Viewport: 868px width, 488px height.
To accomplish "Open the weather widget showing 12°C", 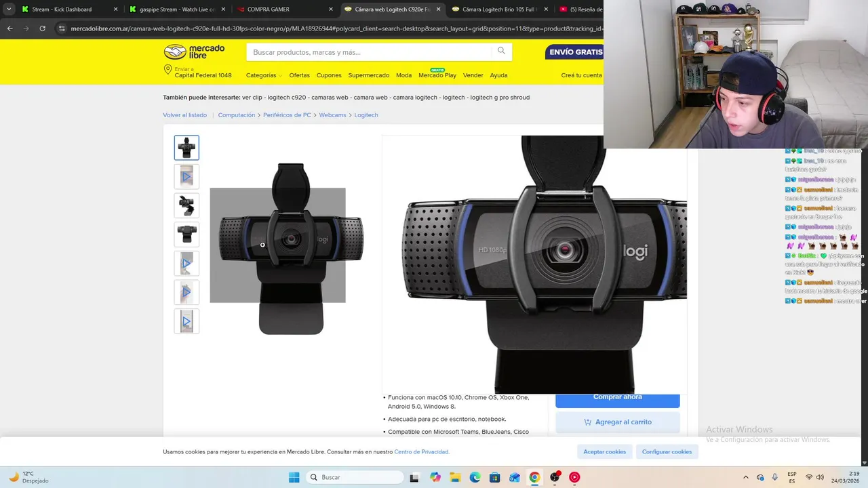I will (x=27, y=477).
